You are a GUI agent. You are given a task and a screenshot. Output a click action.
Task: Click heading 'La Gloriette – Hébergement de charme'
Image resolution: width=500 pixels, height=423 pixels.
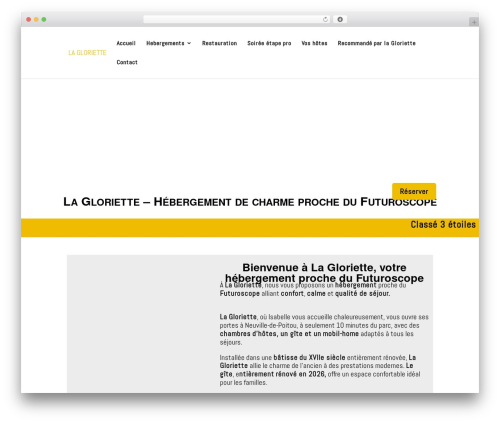coord(250,202)
